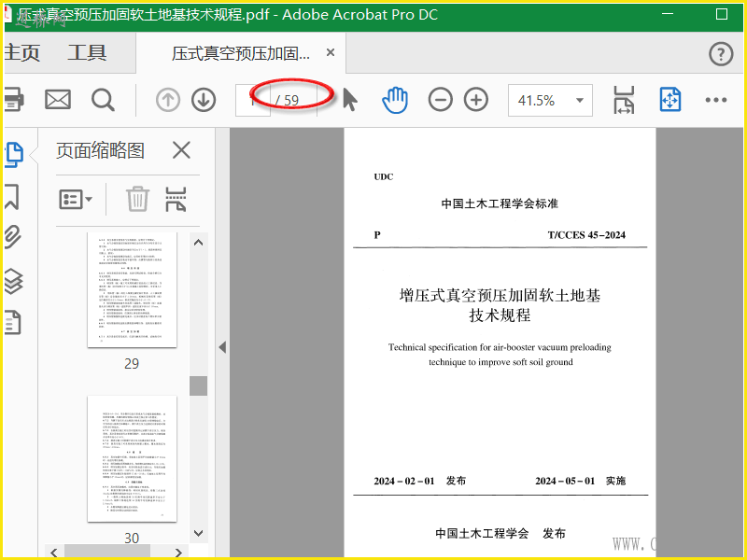
Task: Click the publication date 2024-02-01
Action: tap(404, 481)
